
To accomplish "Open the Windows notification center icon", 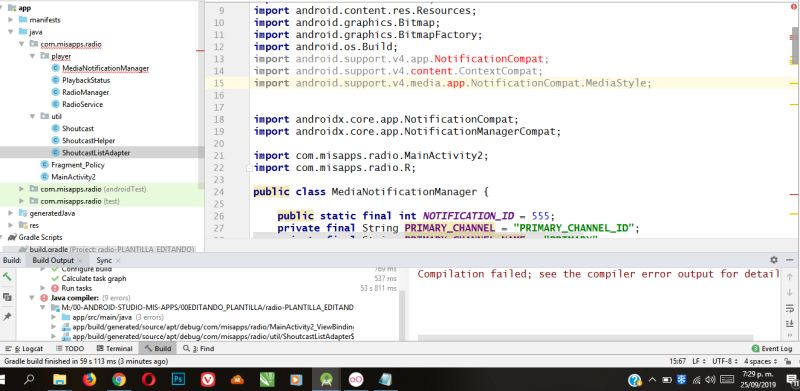I will tap(791, 380).
